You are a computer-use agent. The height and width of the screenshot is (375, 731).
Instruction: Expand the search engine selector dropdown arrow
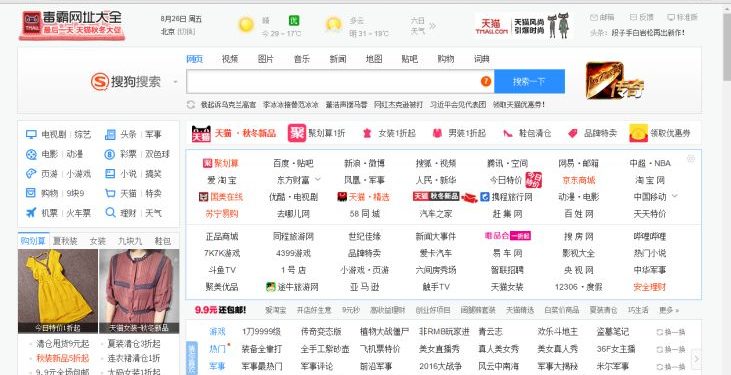tap(175, 82)
